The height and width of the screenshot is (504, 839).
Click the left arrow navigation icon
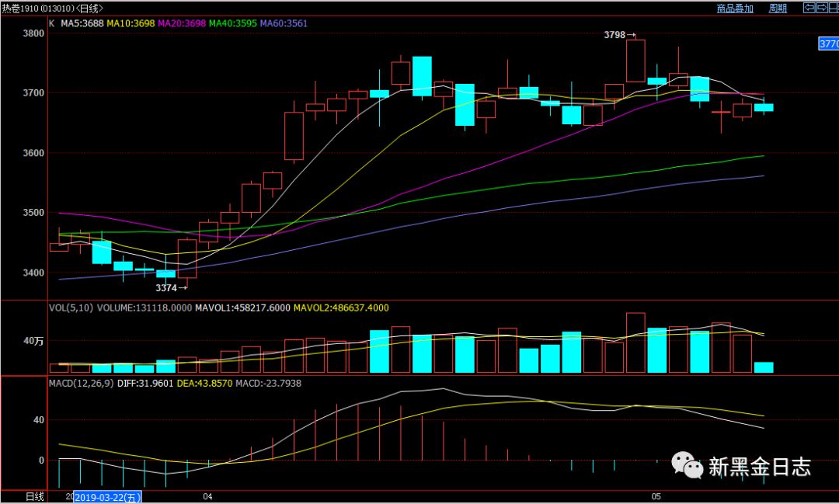click(809, 8)
